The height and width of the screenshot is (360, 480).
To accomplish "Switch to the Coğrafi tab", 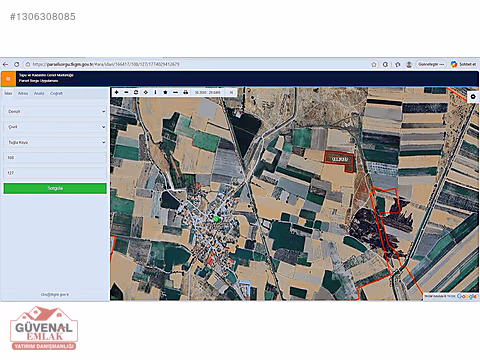I will click(56, 93).
